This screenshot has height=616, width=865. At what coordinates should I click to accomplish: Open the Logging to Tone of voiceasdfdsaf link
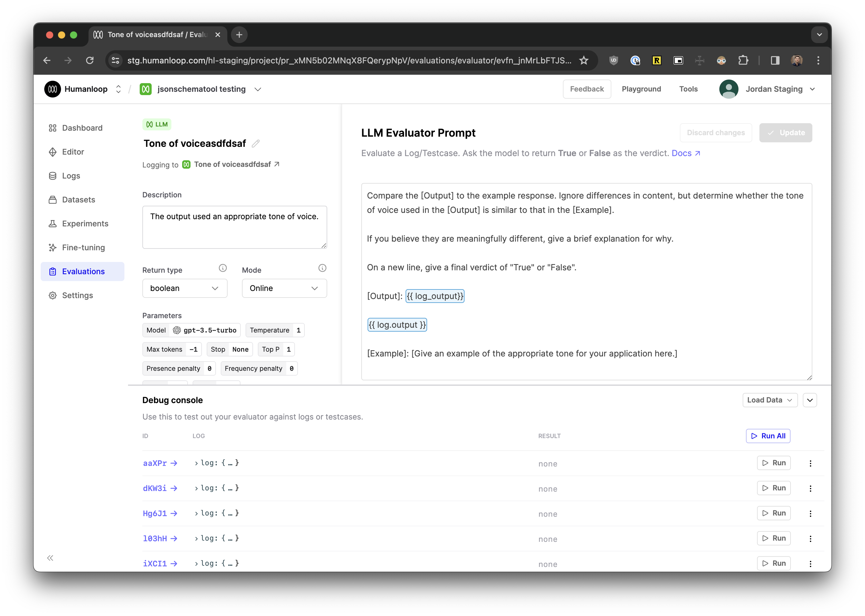tap(231, 164)
